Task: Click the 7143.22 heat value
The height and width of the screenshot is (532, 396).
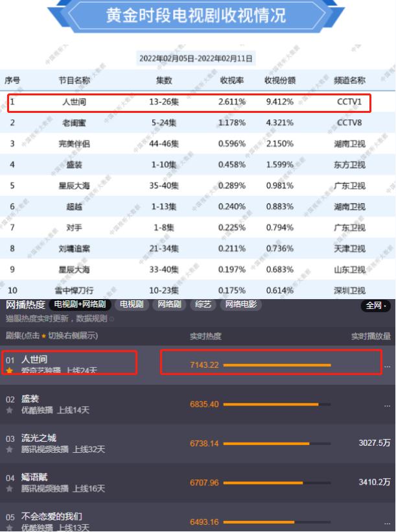Action: 204,365
